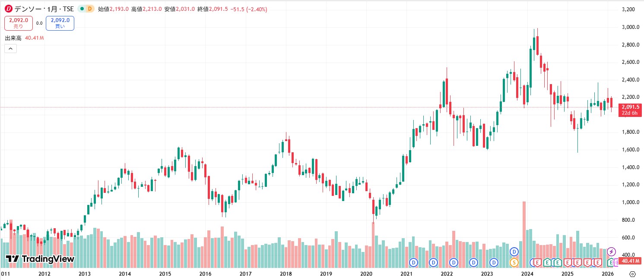
Task: Click 2024 on the time axis
Action: point(527,274)
